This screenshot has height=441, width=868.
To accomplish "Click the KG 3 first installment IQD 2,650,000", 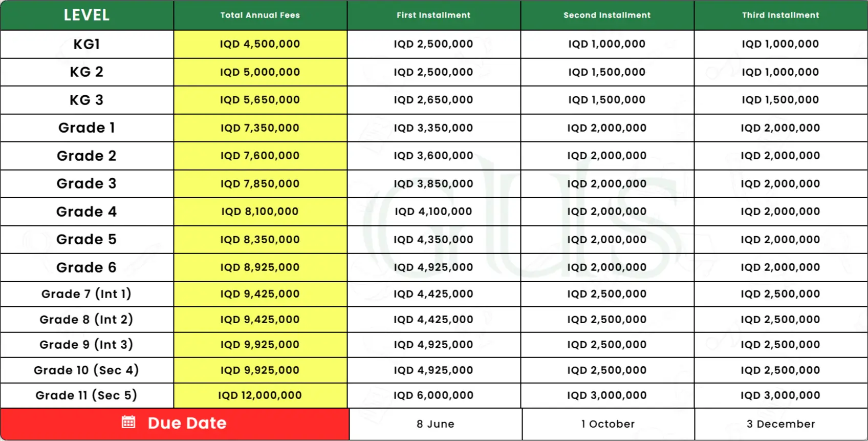I will (433, 100).
